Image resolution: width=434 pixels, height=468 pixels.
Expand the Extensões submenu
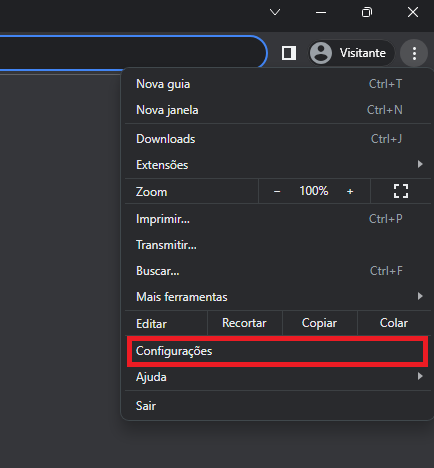click(x=420, y=164)
